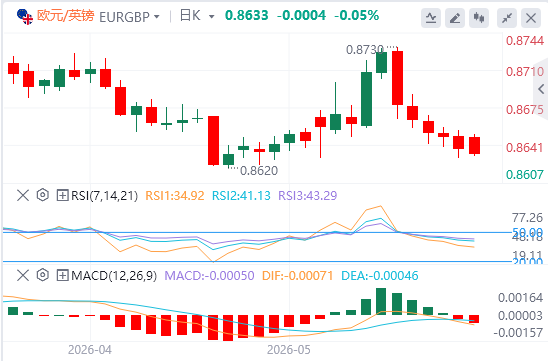Change the candlestick chart style
Image resolution: width=548 pixels, height=361 pixels.
point(479,18)
